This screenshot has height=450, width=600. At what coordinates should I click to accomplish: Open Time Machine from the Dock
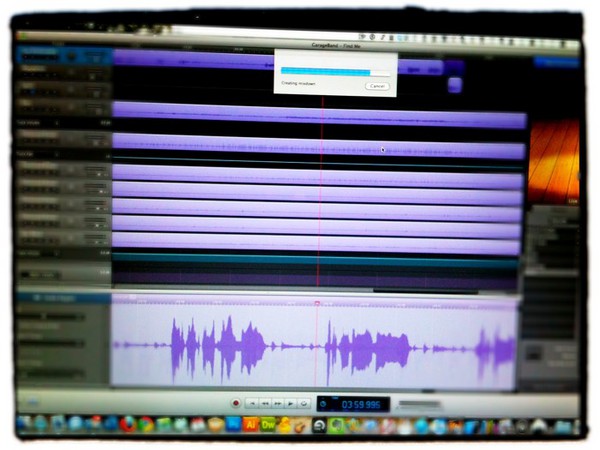318,426
